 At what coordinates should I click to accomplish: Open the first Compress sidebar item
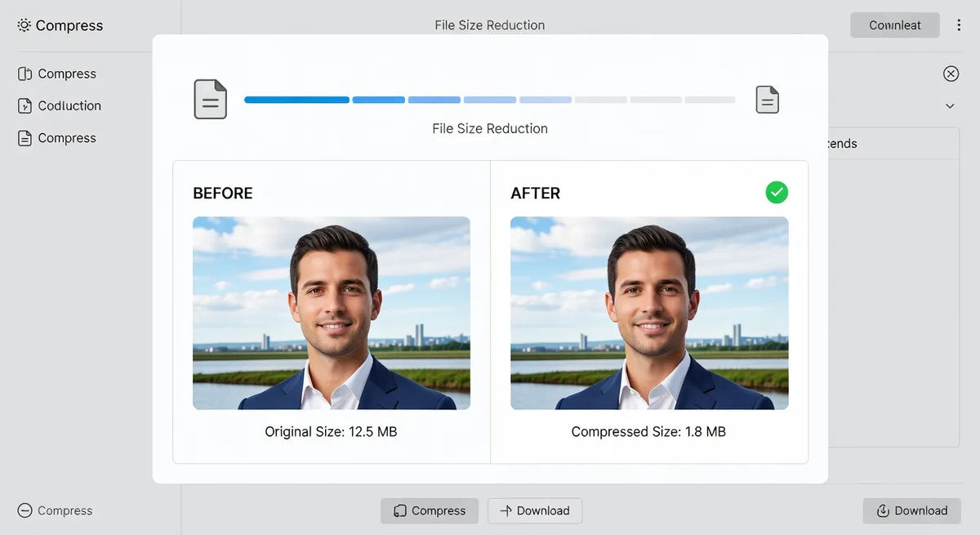(57, 74)
